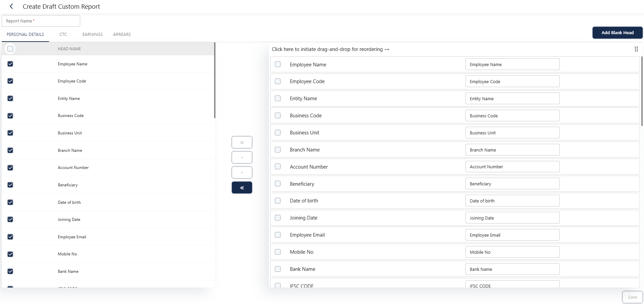Viewport: 644px width, 304px height.
Task: Edit the Employee Name display label field
Action: tap(512, 64)
